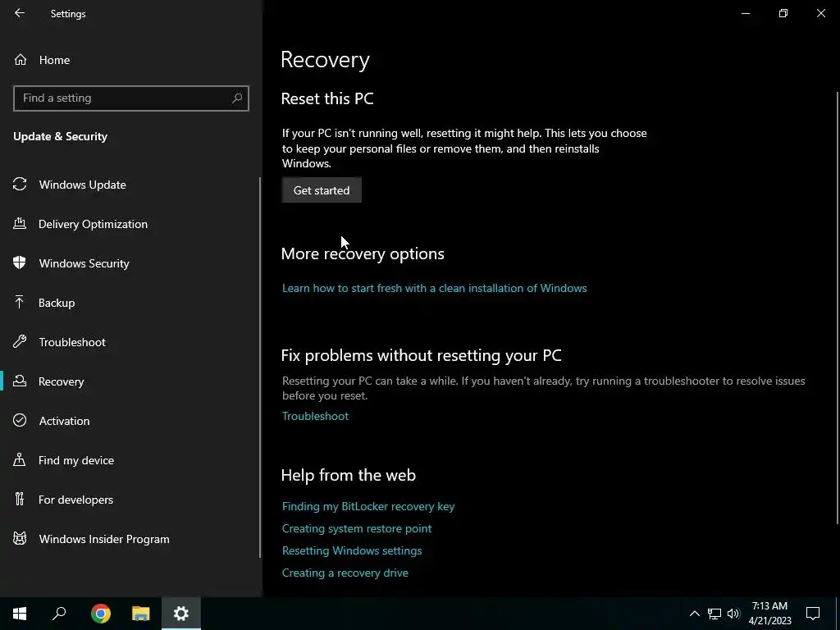Click the back arrow in Settings

(20, 13)
